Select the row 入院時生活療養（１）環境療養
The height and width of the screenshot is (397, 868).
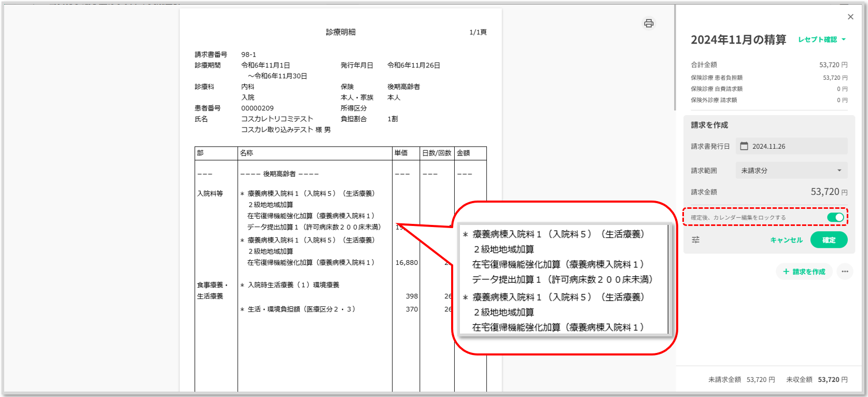pos(290,285)
